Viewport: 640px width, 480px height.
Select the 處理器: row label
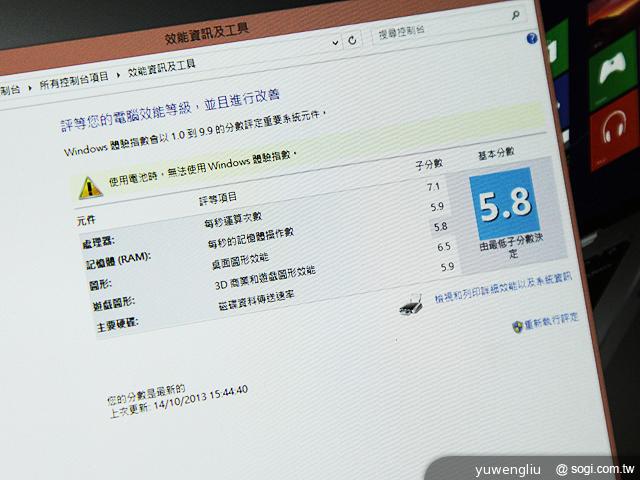pyautogui.click(x=98, y=242)
